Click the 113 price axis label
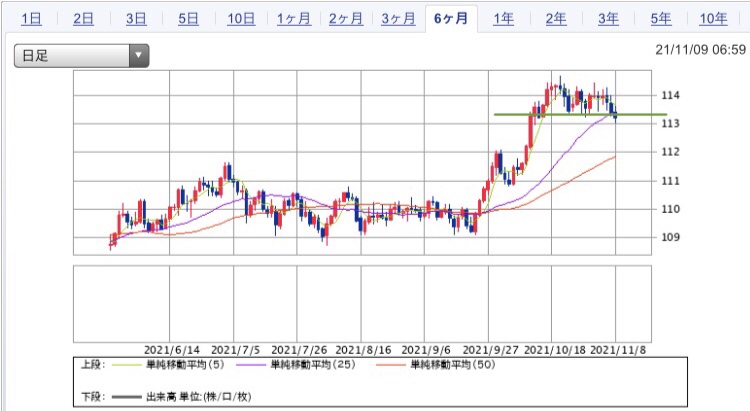 [670, 123]
